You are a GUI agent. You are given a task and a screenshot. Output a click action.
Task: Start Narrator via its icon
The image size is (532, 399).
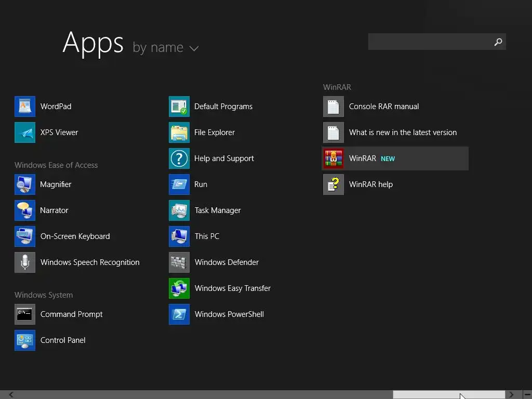pyautogui.click(x=25, y=210)
